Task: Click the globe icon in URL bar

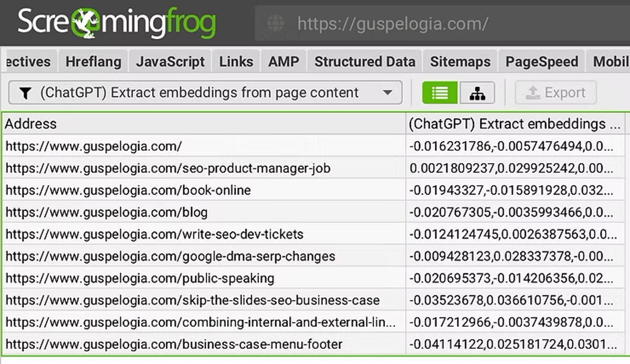Action: (276, 24)
